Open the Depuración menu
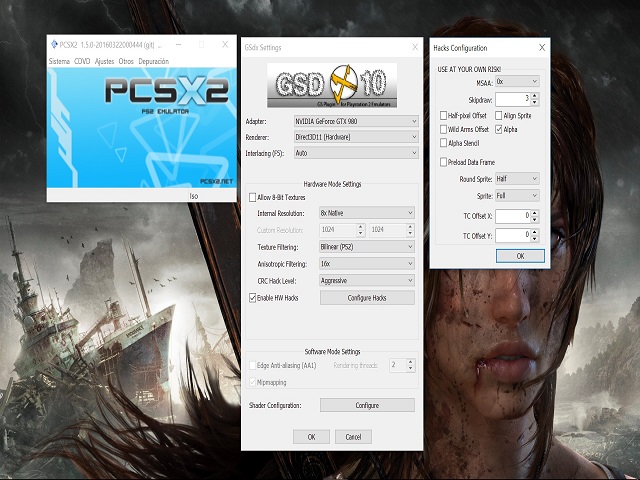Viewport: 640px width, 480px height. coord(153,61)
